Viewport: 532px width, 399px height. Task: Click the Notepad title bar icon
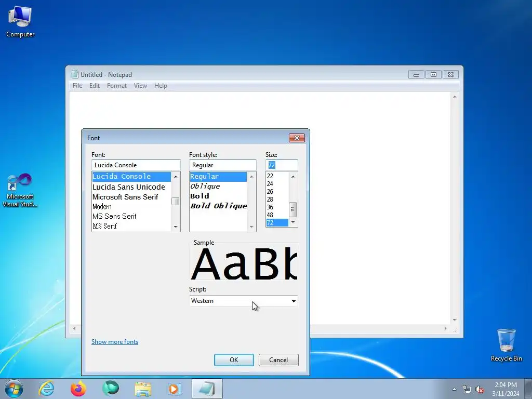[x=74, y=75]
